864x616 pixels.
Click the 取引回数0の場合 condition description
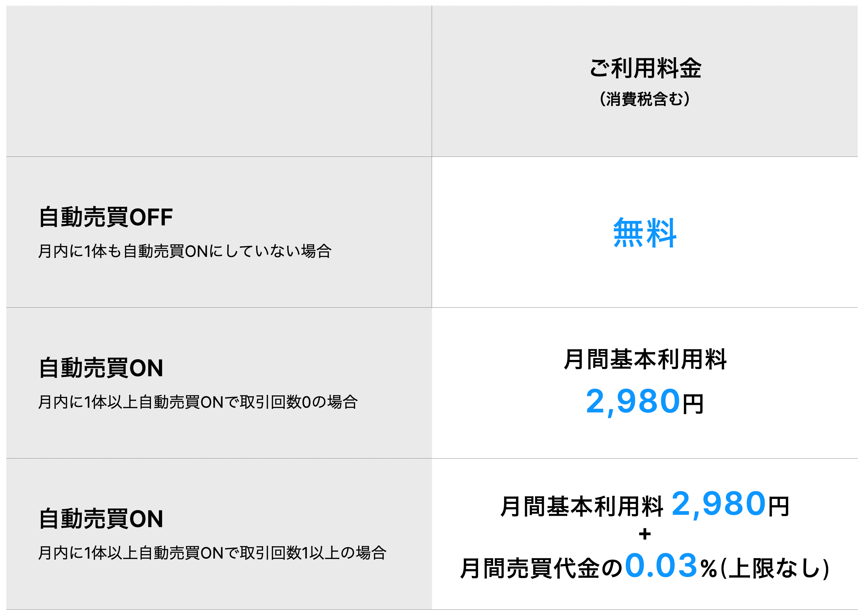coord(198,402)
